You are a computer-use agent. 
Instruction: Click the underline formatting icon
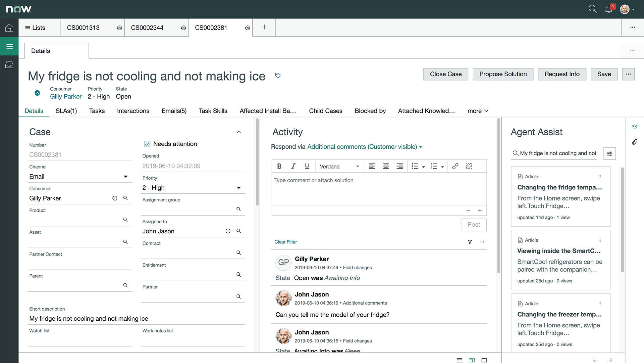tap(307, 166)
